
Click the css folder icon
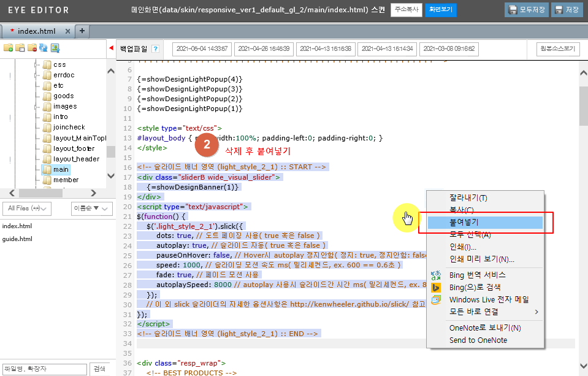point(47,64)
